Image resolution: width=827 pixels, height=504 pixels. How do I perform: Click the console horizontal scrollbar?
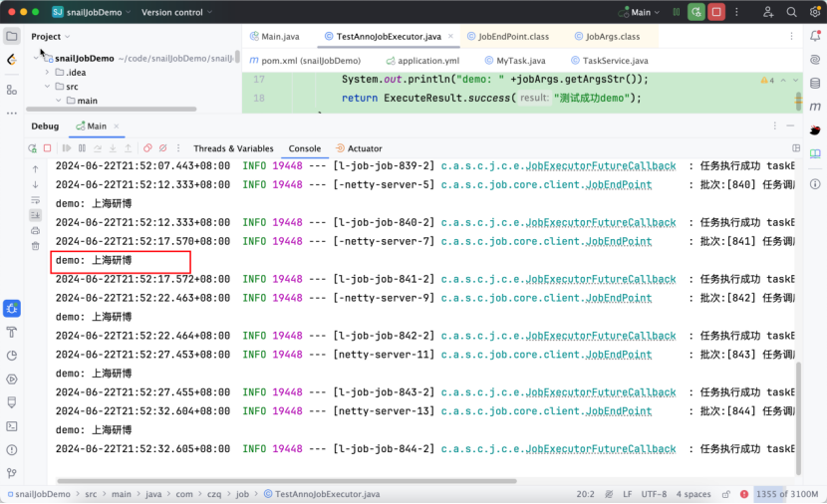286,481
